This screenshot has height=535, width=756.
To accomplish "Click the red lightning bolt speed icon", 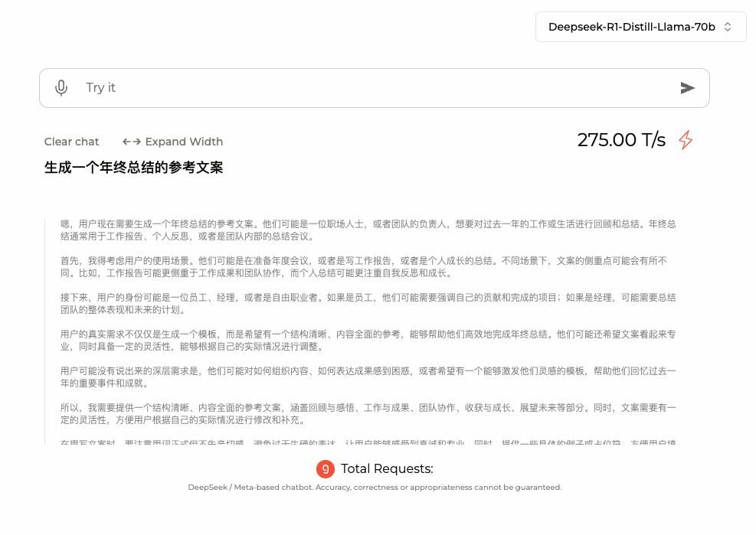I will pos(686,140).
